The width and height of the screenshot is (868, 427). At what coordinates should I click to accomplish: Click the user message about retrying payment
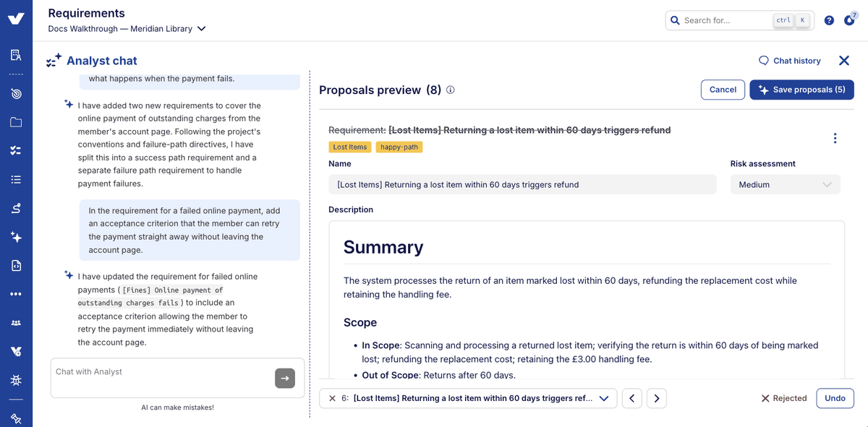click(190, 230)
